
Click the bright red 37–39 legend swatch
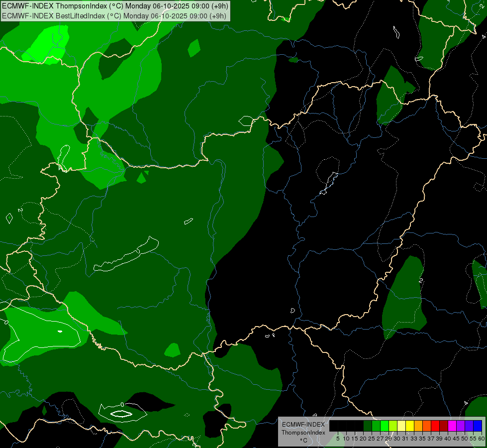(435, 426)
